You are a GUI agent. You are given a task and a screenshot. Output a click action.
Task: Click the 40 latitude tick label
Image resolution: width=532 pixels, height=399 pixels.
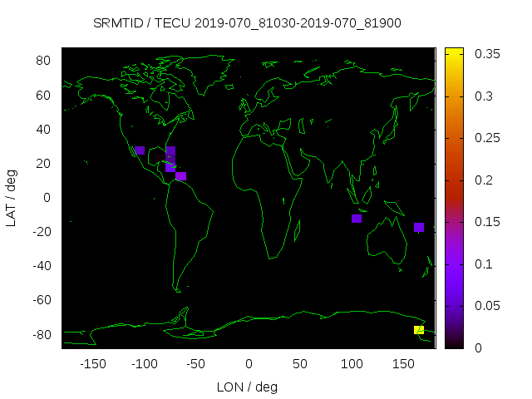[45, 129]
